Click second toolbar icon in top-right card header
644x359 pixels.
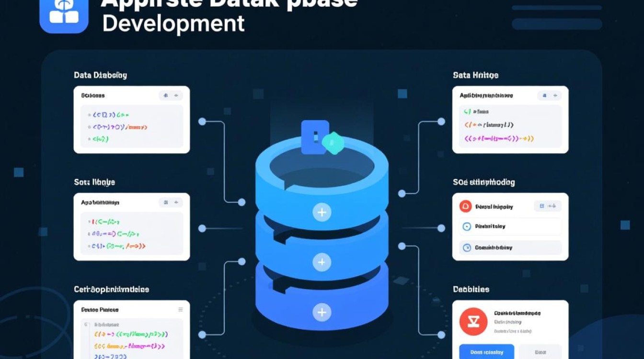pos(555,96)
